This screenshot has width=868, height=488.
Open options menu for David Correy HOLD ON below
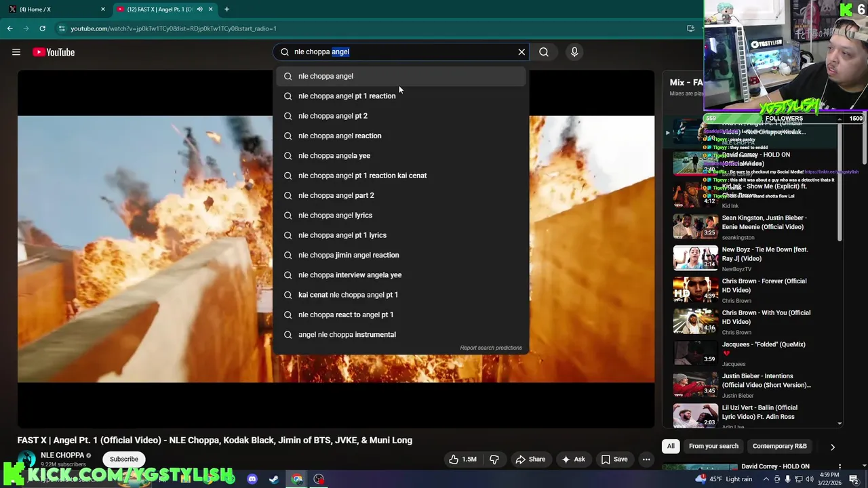(840, 466)
